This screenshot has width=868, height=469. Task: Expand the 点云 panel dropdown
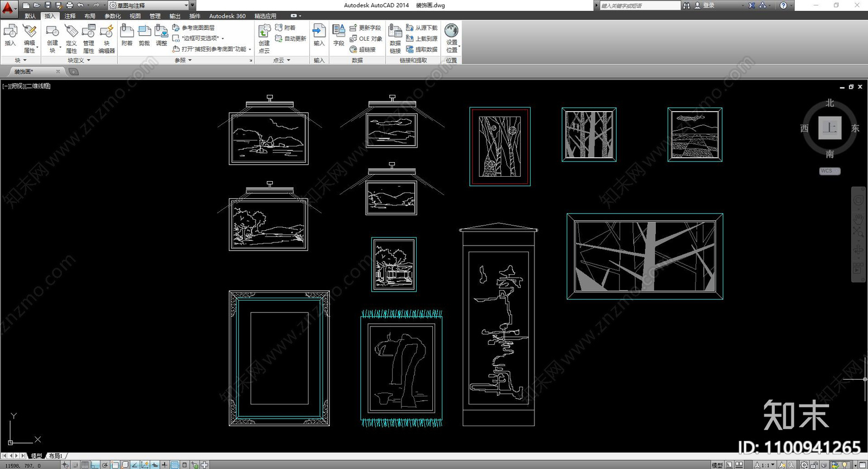pos(288,60)
